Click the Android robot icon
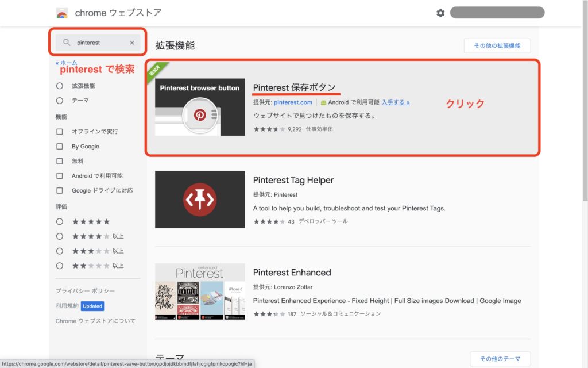The height and width of the screenshot is (368, 588). point(323,102)
